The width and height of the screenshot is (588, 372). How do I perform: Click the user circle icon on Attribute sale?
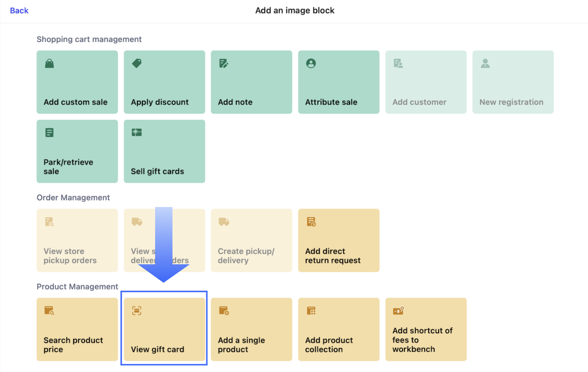point(311,64)
